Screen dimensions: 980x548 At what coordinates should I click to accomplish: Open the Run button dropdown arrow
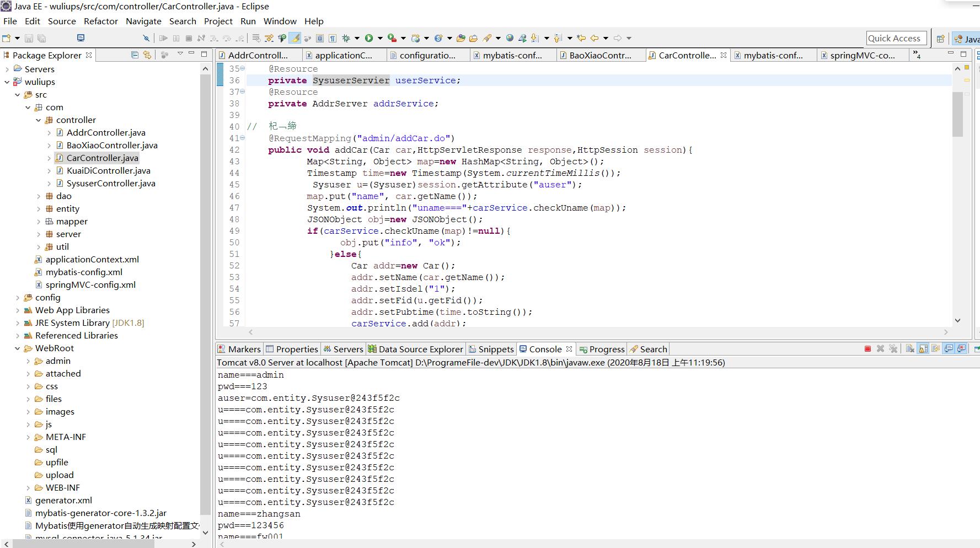[380, 38]
